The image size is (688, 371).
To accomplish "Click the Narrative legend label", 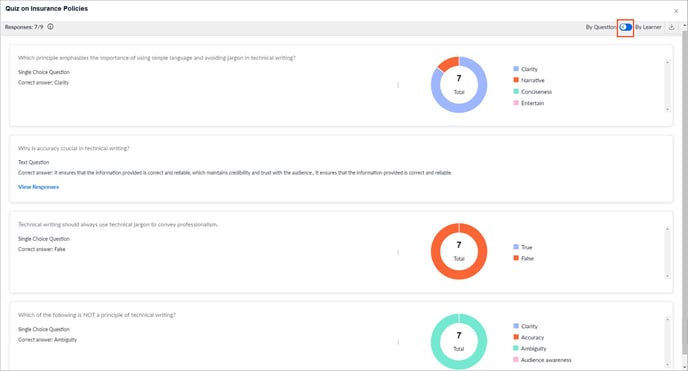I will [x=533, y=80].
